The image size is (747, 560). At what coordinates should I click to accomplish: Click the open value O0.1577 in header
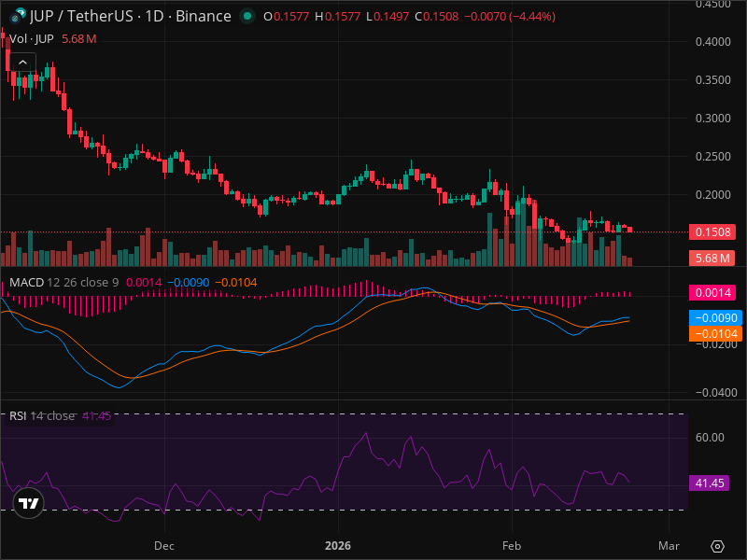[x=287, y=17]
